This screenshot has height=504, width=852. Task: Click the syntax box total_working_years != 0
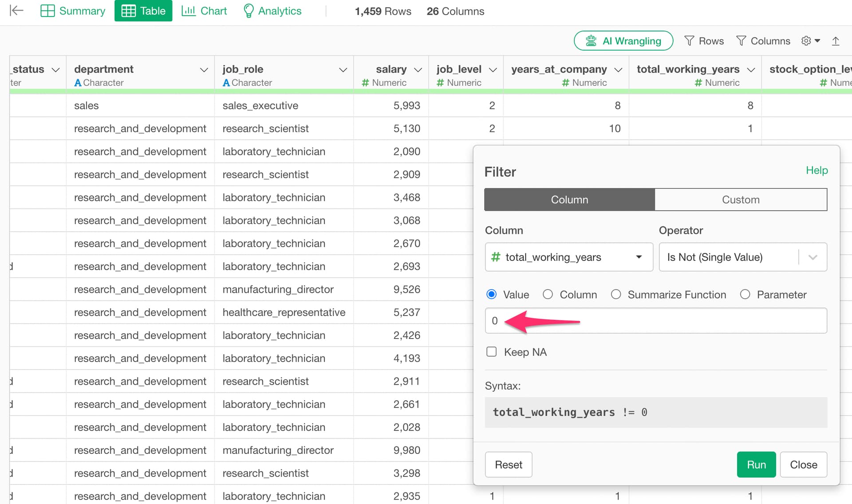tap(656, 412)
